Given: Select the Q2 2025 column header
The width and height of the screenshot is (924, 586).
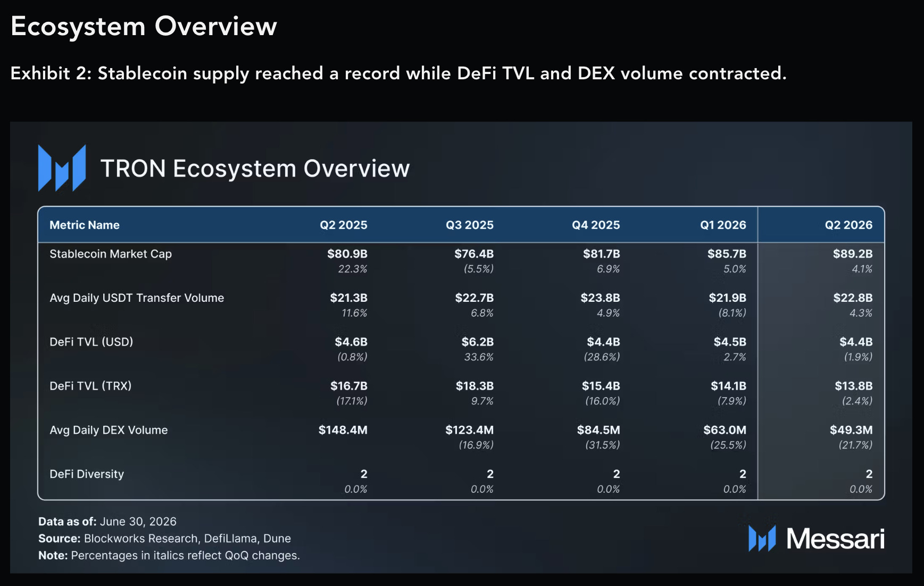Looking at the screenshot, I should pyautogui.click(x=343, y=225).
